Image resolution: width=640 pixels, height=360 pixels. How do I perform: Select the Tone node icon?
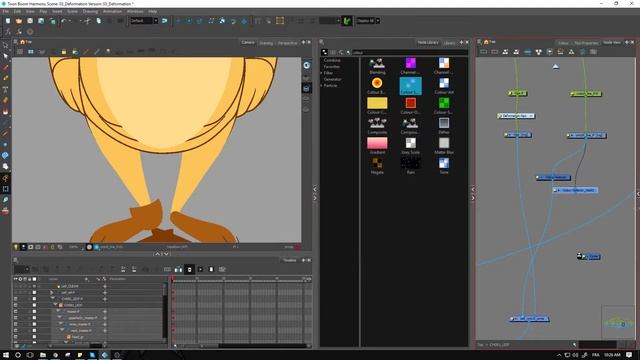(x=444, y=163)
